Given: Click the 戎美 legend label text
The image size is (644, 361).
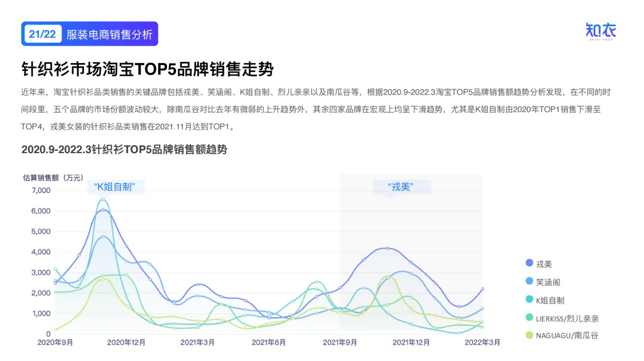Looking at the screenshot, I should coord(544,264).
